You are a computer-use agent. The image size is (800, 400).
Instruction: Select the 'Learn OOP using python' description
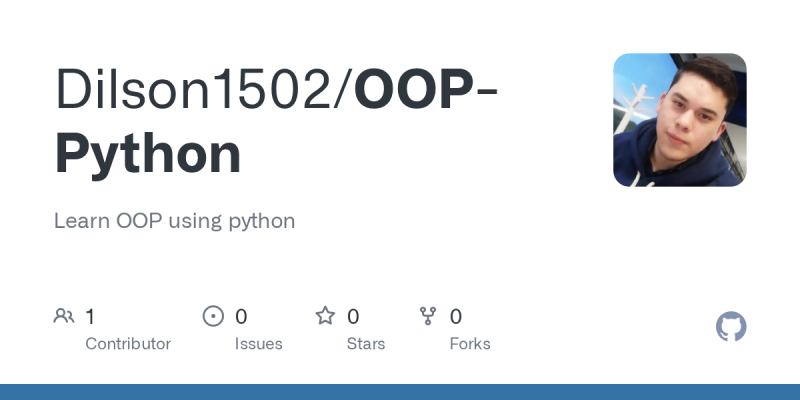tap(174, 221)
